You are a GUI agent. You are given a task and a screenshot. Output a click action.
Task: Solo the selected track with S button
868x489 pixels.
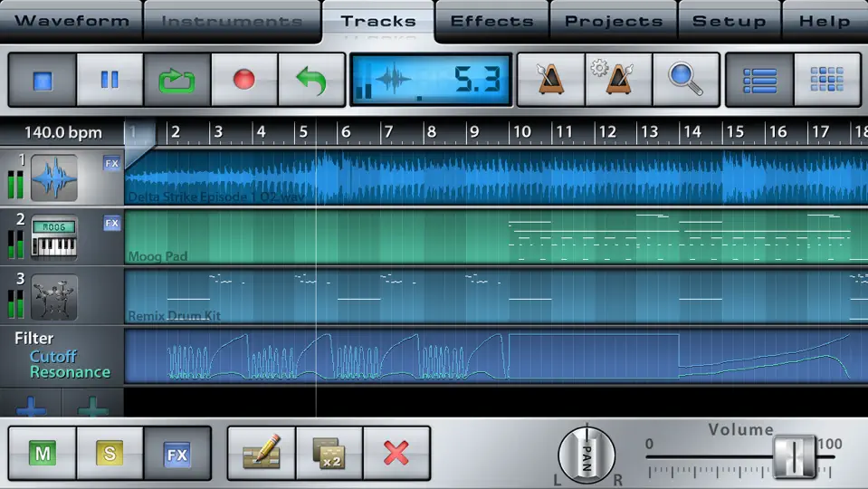coord(110,454)
